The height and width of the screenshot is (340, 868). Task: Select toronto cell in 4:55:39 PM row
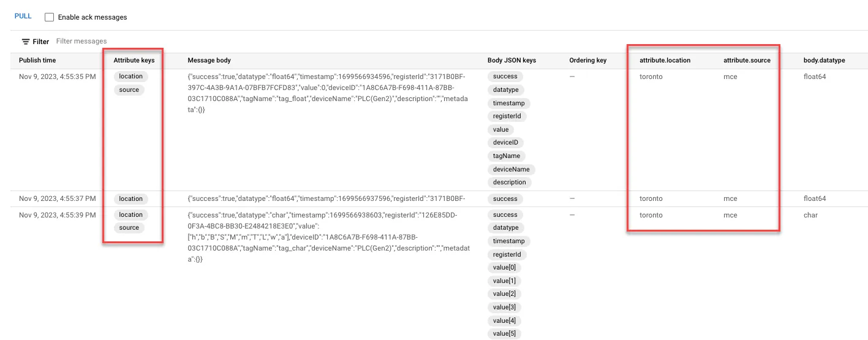pyautogui.click(x=651, y=216)
